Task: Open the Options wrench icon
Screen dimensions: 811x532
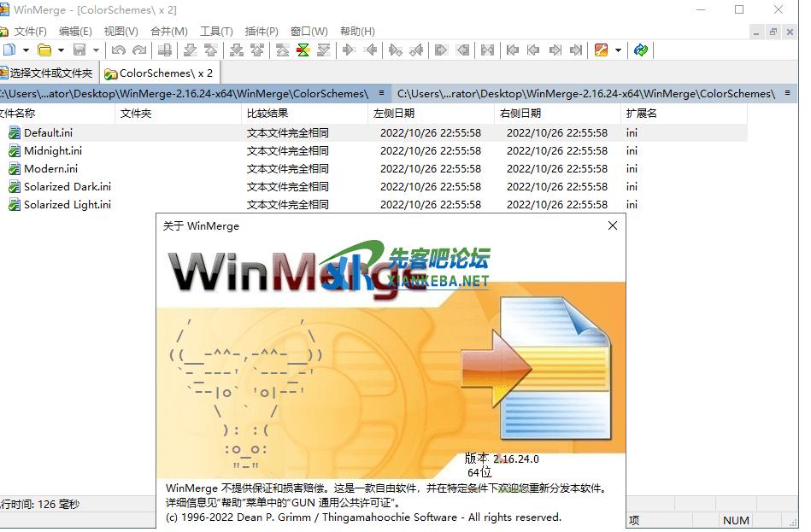Action: (601, 50)
